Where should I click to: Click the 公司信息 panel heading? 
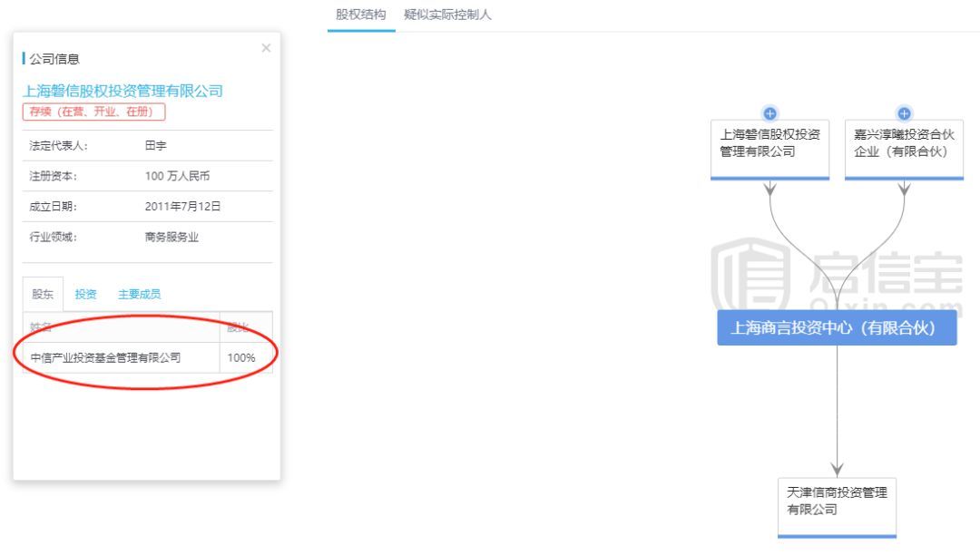pos(54,59)
